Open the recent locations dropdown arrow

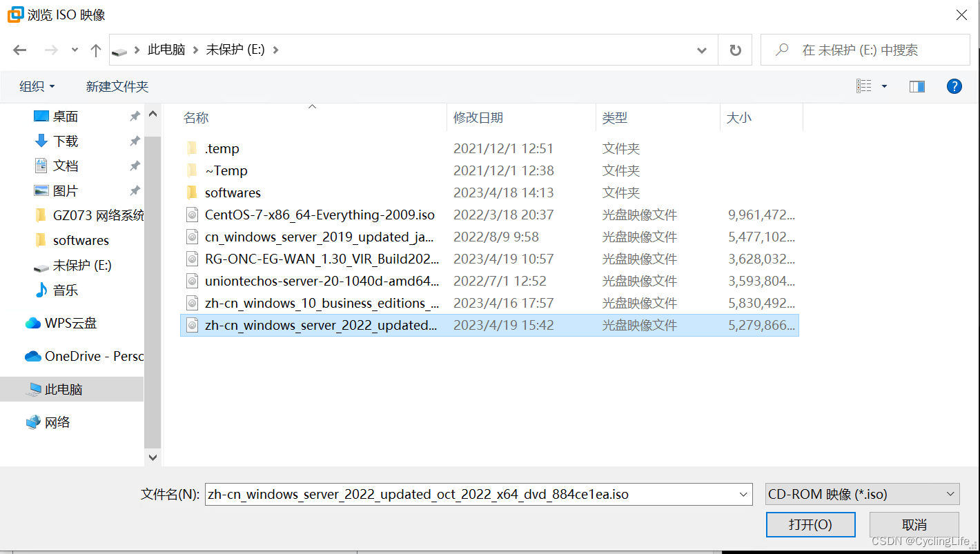tap(75, 50)
